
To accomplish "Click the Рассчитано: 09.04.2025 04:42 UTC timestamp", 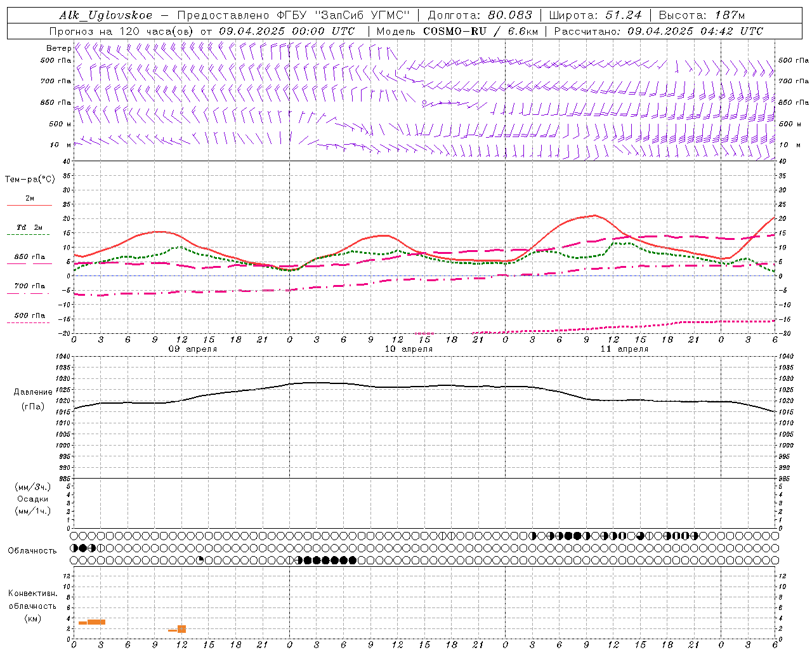I will coord(658,31).
